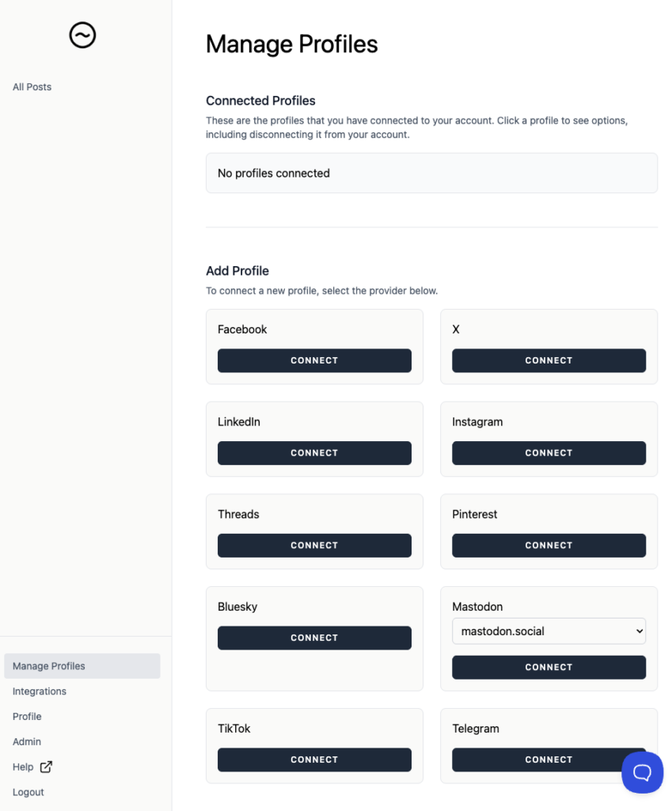The image size is (672, 811).
Task: Connect an Instagram account
Action: (x=549, y=453)
